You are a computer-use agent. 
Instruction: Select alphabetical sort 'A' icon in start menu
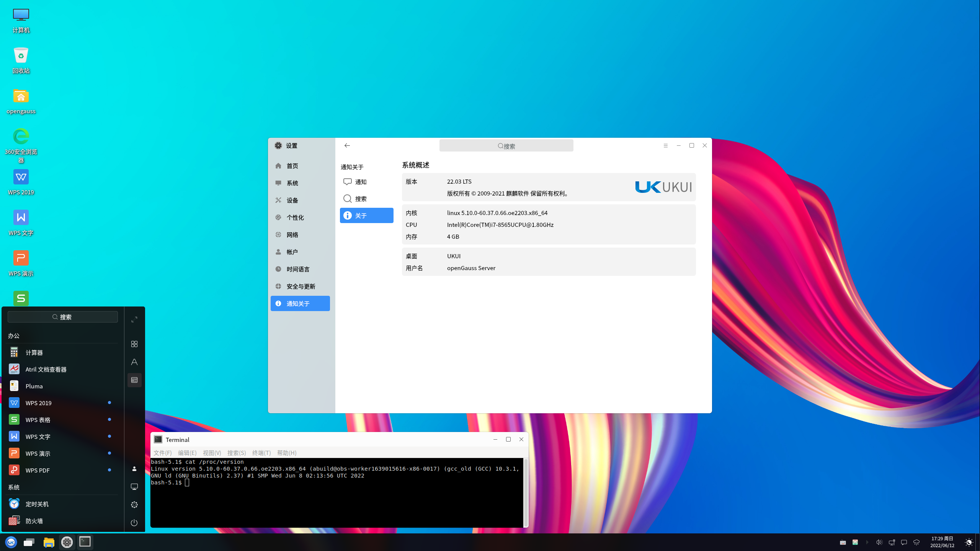(134, 362)
